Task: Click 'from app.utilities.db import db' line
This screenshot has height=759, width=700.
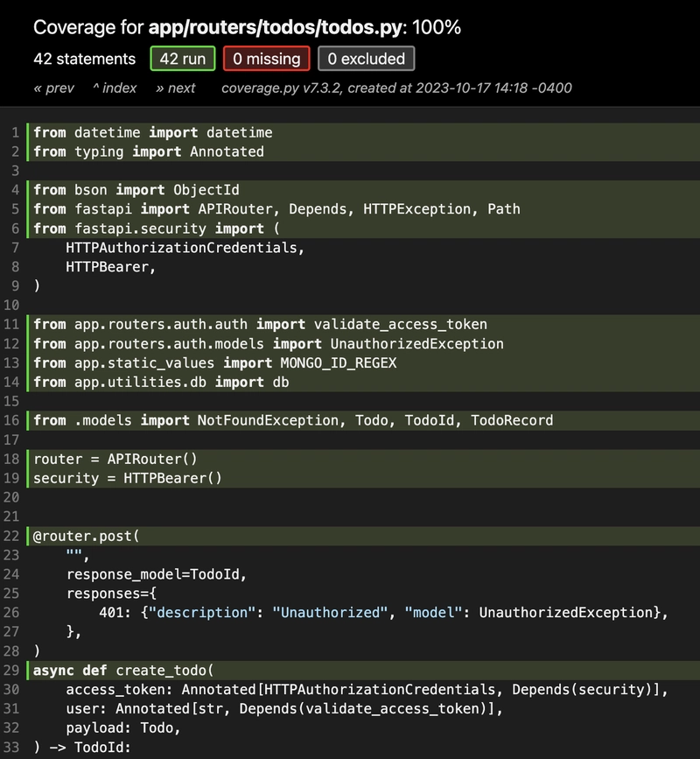Action: 161,382
